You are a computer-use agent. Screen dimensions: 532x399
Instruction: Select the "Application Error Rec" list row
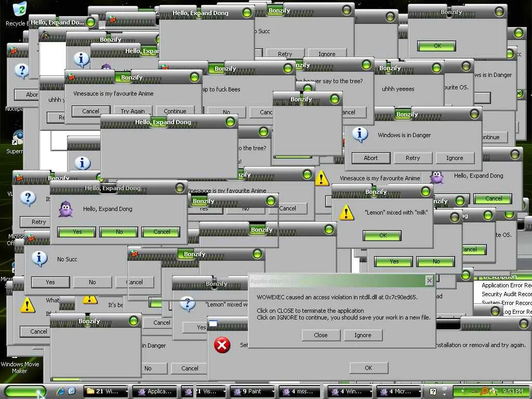click(x=503, y=285)
